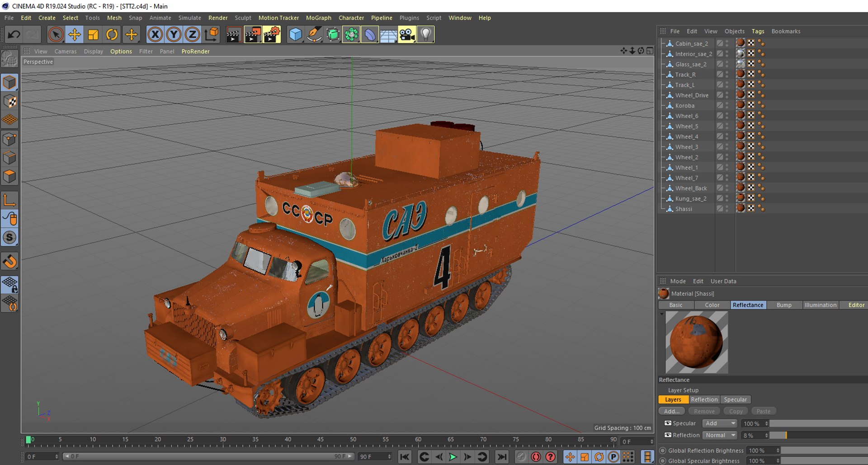
Task: Toggle the X axis lock
Action: [155, 35]
